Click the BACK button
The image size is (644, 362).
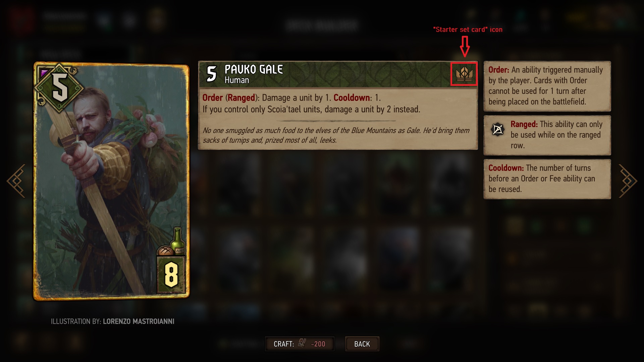coord(362,344)
